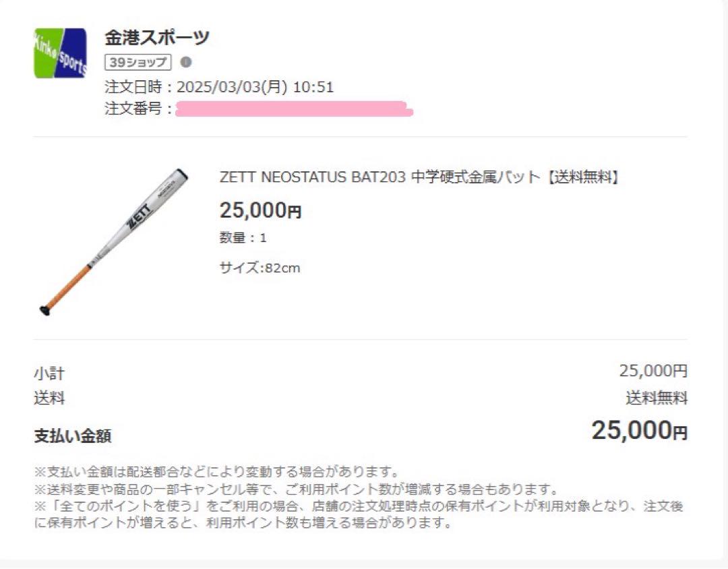Click the Kinko Sports shop logo

click(61, 53)
